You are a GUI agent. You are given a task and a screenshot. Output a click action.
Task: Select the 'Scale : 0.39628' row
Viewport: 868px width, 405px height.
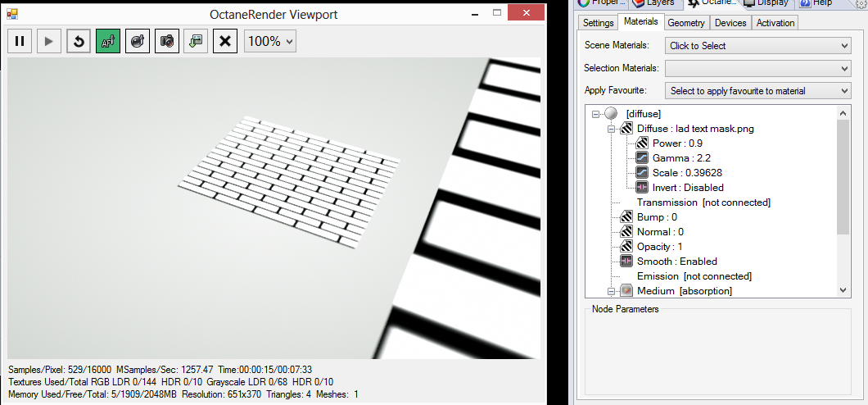pos(687,173)
